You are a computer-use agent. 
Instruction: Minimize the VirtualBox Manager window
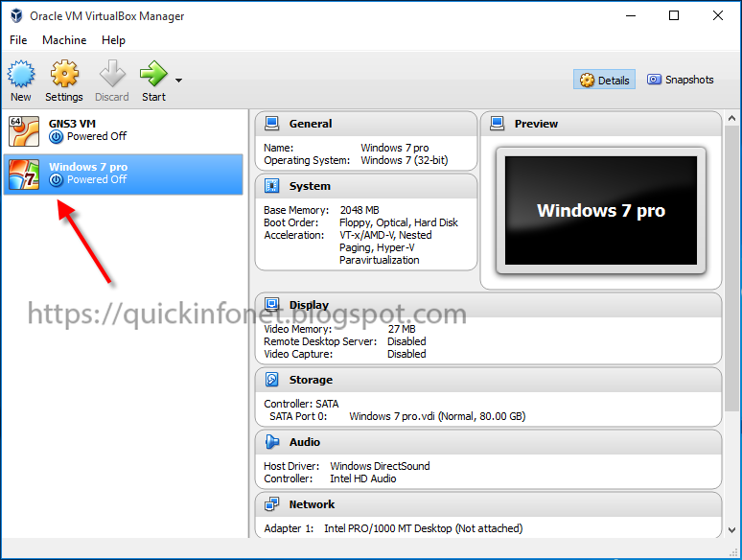tap(631, 15)
